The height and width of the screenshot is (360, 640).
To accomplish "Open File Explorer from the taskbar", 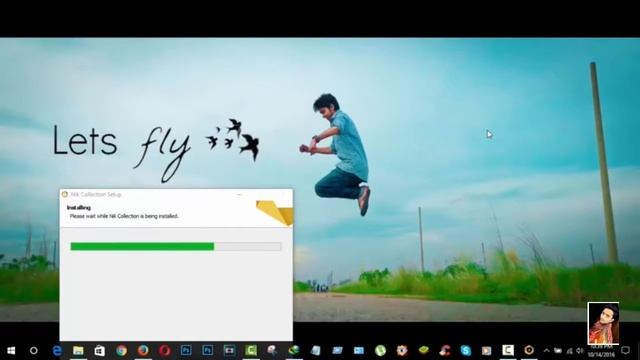I will point(78,351).
